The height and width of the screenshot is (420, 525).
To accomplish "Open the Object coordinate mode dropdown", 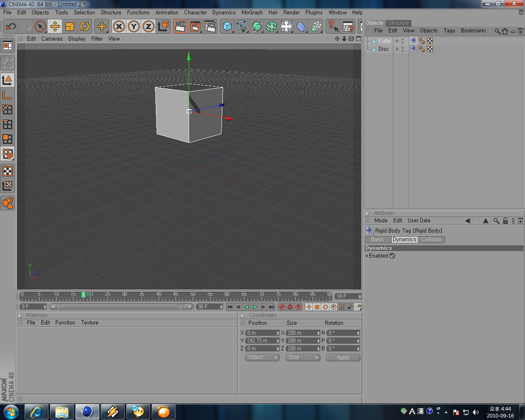I will [262, 358].
